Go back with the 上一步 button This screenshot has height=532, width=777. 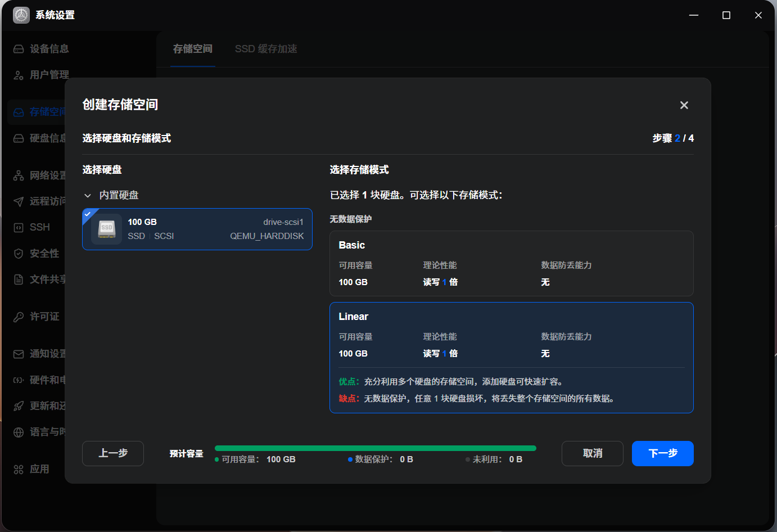click(113, 453)
